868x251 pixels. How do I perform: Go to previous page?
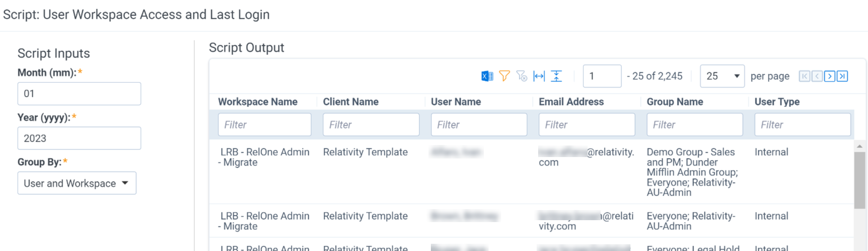coord(817,76)
